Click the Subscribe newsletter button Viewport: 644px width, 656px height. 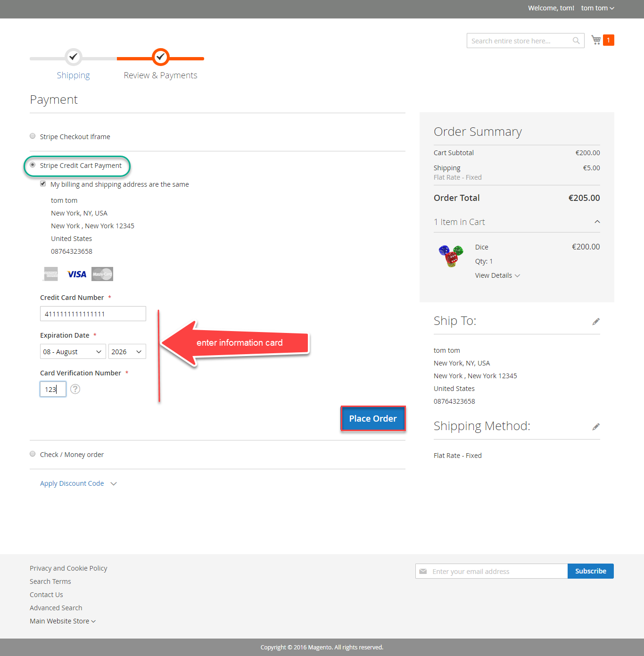(x=590, y=571)
